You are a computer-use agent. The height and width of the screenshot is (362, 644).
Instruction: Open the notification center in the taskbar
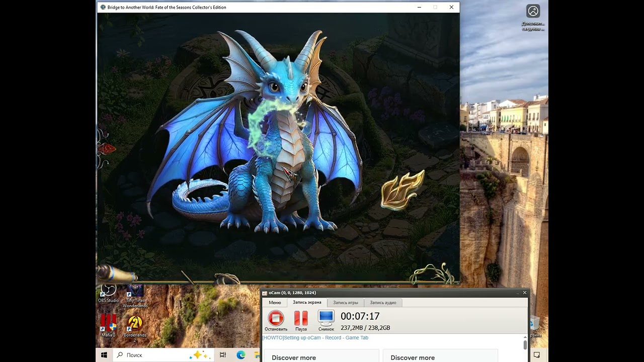tap(537, 355)
